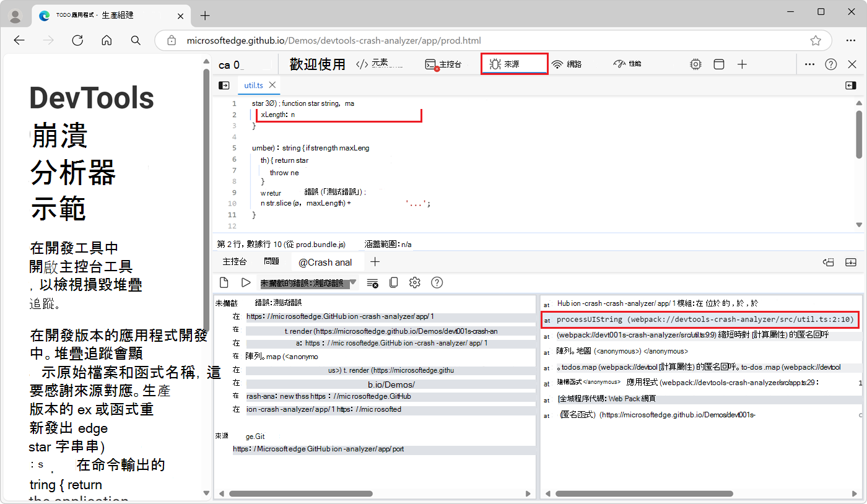Change DevTools dock location icon
Image resolution: width=867 pixels, height=504 pixels.
coord(718,64)
